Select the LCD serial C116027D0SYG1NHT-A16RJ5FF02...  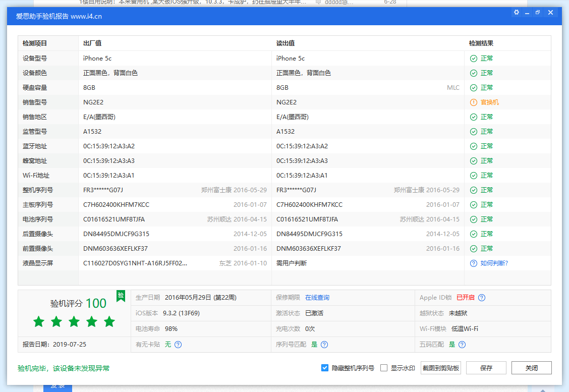coord(135,263)
